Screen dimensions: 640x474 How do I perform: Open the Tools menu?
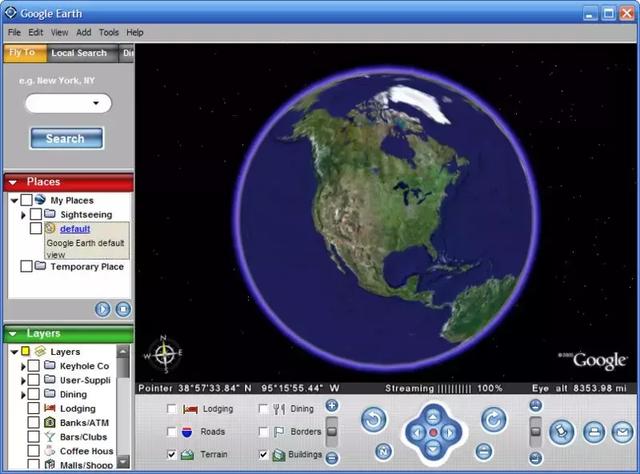pos(109,32)
